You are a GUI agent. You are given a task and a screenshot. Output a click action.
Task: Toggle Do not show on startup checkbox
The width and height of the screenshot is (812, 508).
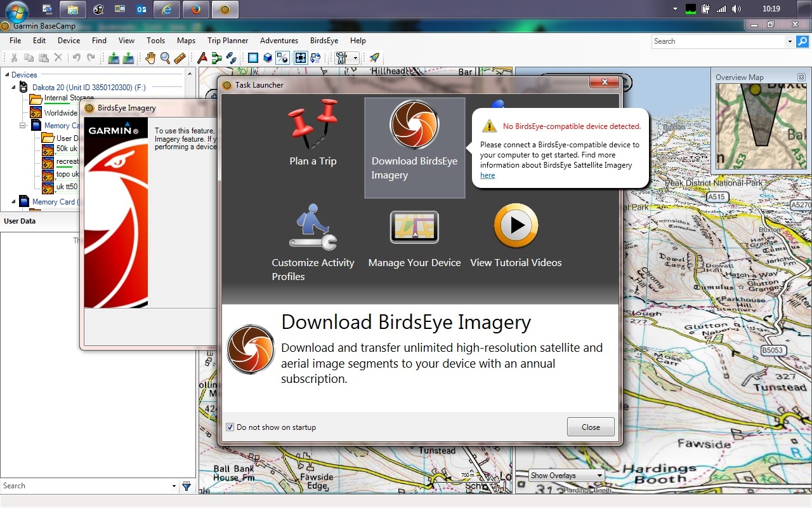click(230, 427)
